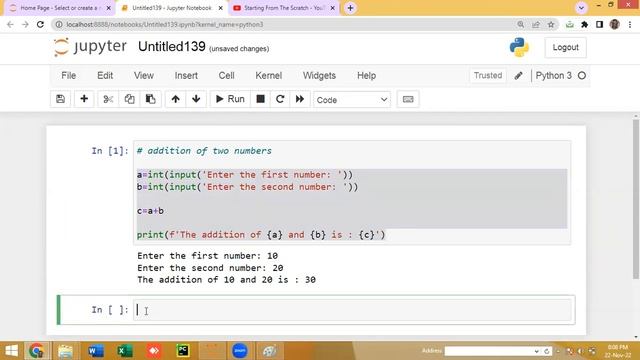This screenshot has height=360, width=640.
Task: Open Chrome's three-dot menu
Action: pos(630,24)
